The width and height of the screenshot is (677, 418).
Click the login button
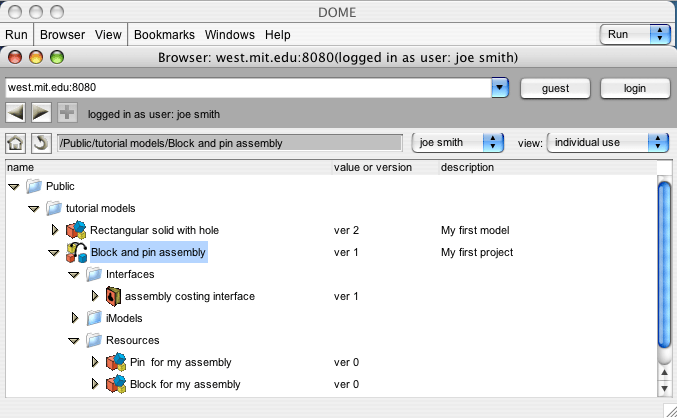click(635, 88)
